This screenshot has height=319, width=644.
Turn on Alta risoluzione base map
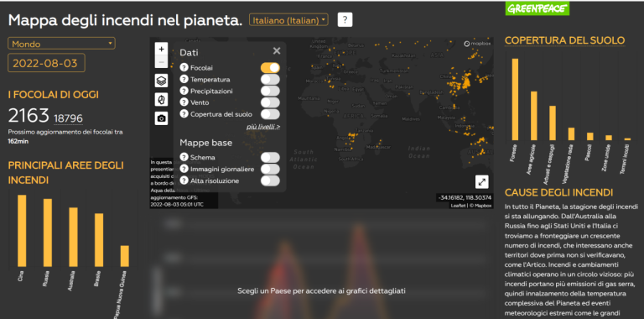(270, 180)
